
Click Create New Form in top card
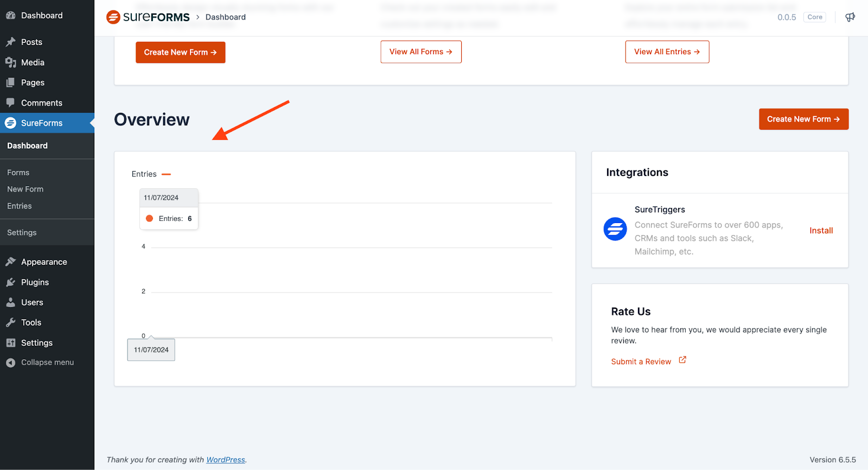180,52
